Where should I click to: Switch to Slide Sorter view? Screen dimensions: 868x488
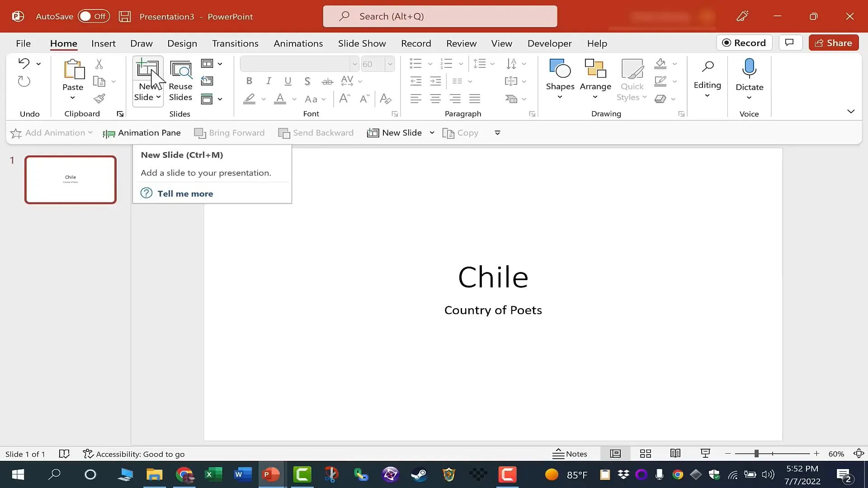(646, 454)
